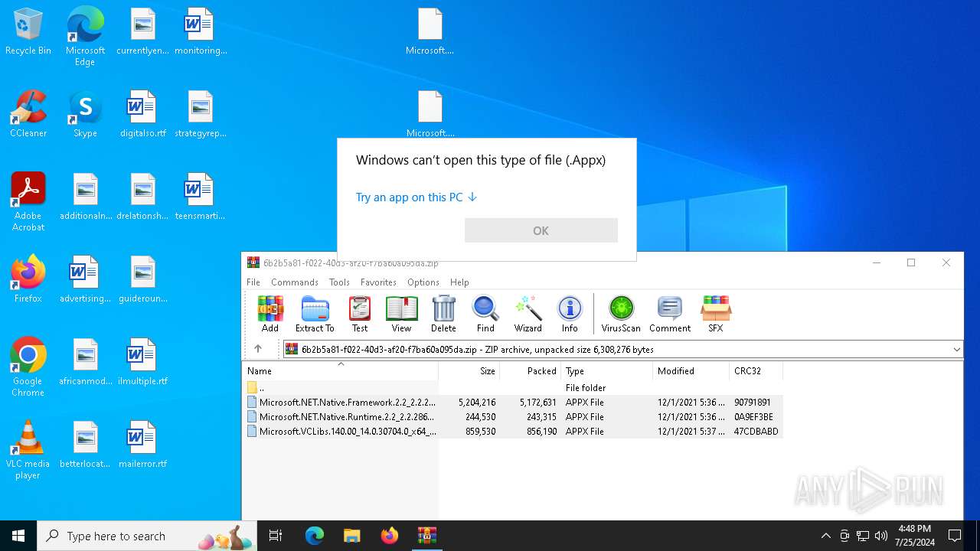980x551 pixels.
Task: Open Recycle Bin desktop icon
Action: 28,32
